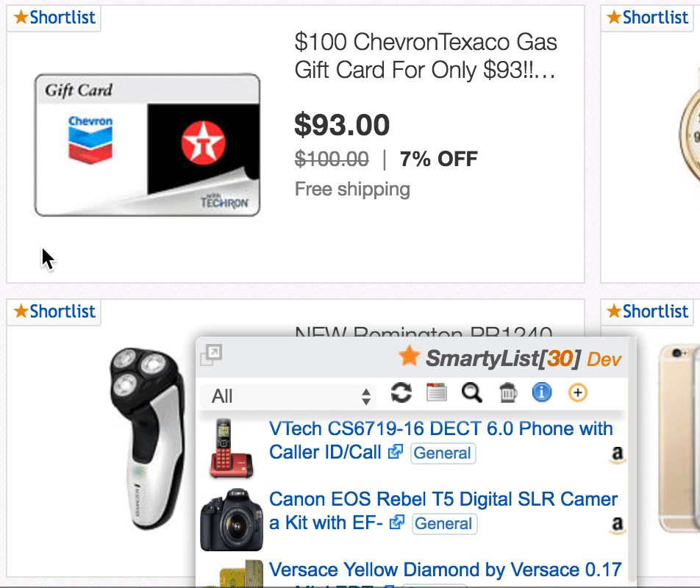The width and height of the screenshot is (700, 588).
Task: Open the Versace Yellow Diamond link
Action: pos(445,570)
